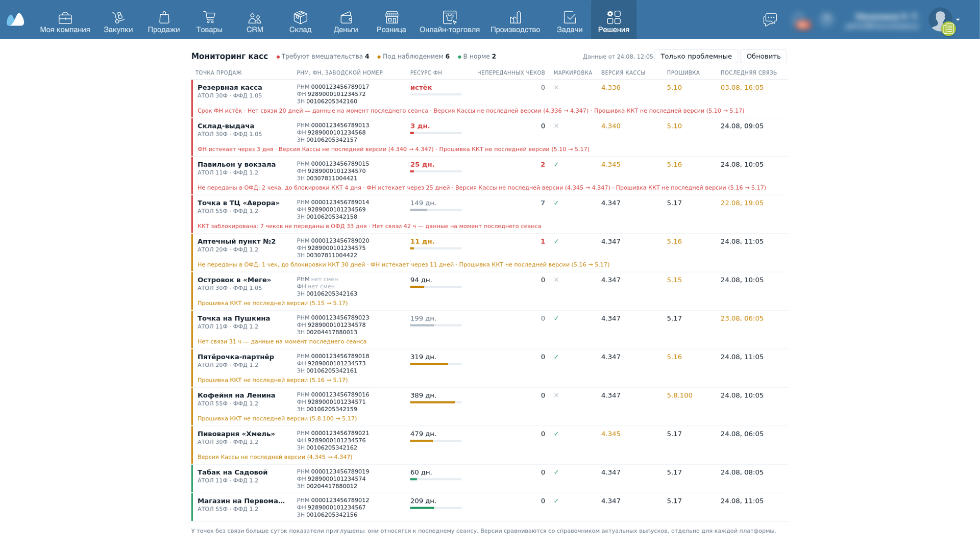The height and width of the screenshot is (551, 980).
Task: Open the Продажи bag icon
Action: [x=164, y=18]
